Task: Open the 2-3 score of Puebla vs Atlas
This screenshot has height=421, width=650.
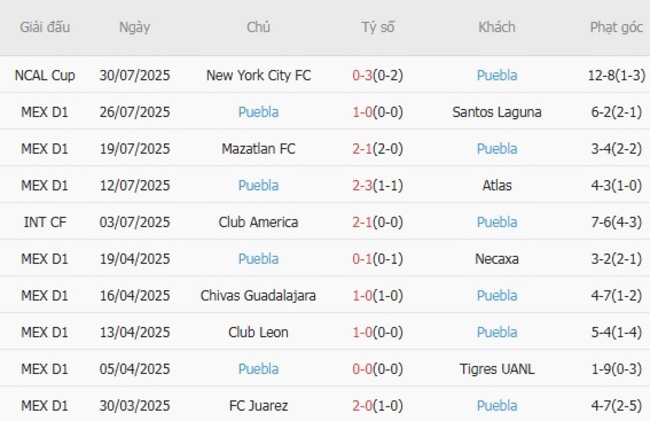Action: (x=362, y=185)
